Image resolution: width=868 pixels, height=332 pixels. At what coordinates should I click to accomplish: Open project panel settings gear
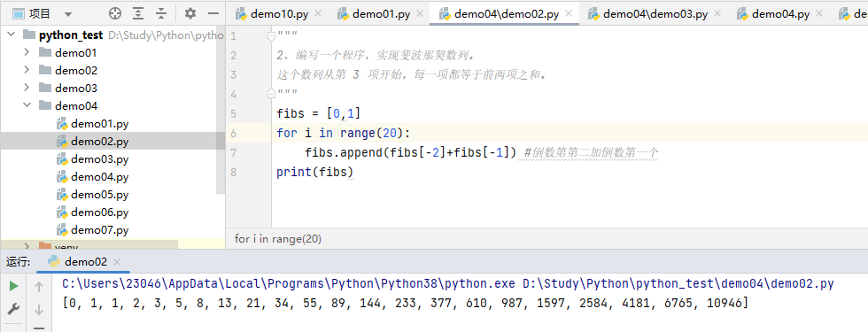coord(190,13)
